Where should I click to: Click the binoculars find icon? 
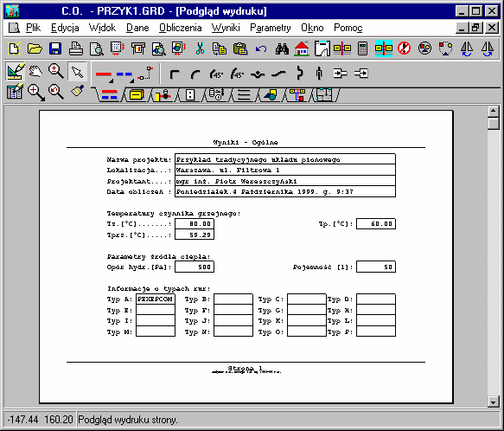click(282, 48)
